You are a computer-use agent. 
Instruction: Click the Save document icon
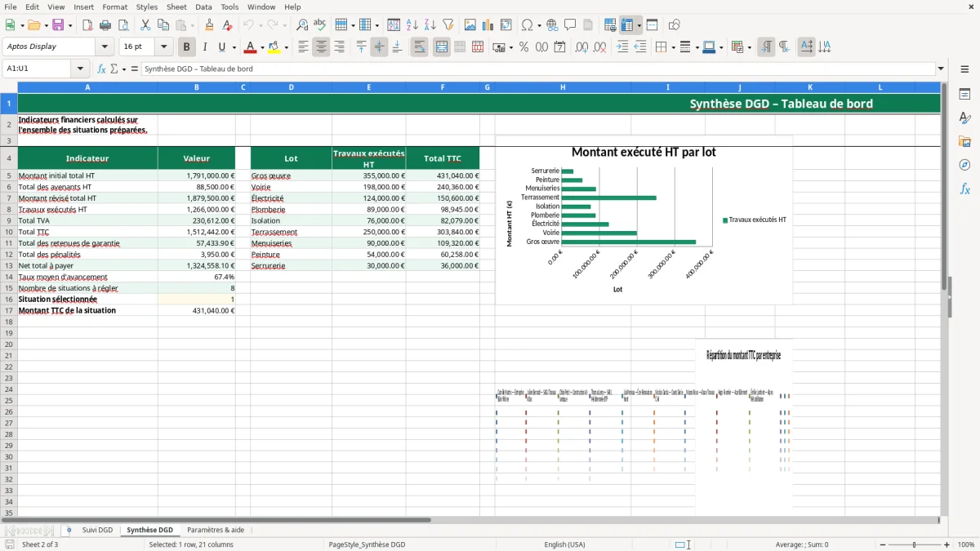(x=58, y=25)
